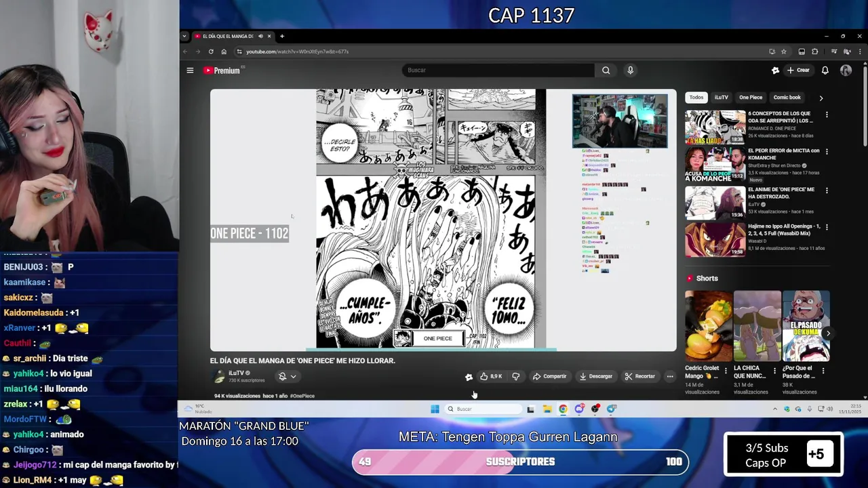Open browser home page button
The image size is (868, 488).
point(224,52)
